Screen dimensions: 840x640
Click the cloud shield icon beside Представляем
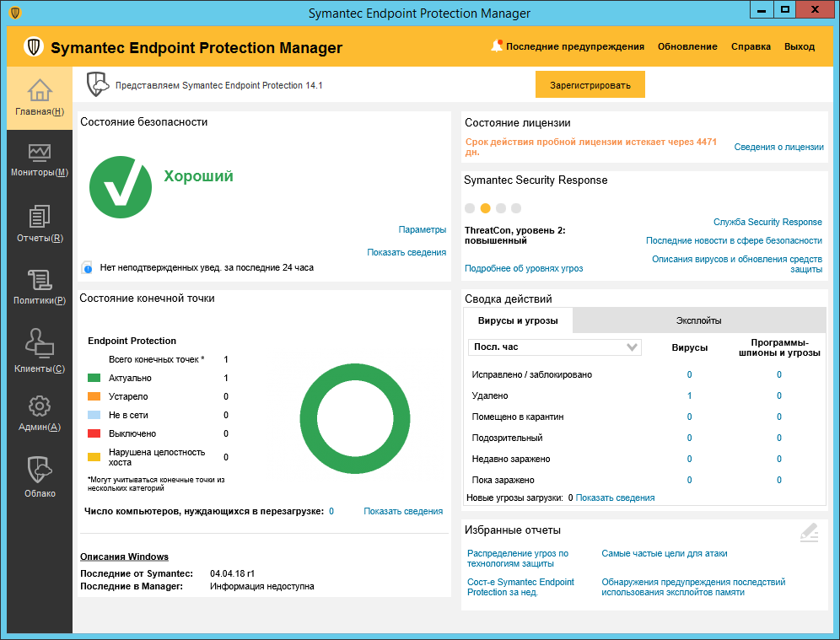pos(98,84)
